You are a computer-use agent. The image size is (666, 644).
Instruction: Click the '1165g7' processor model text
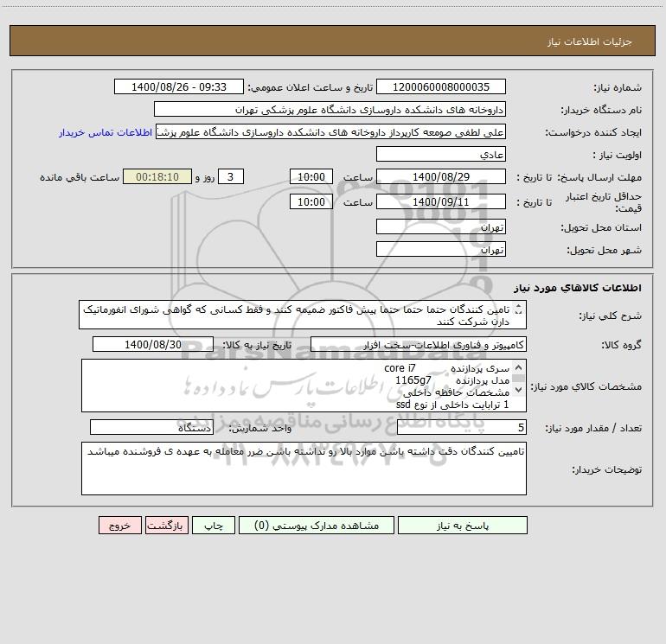[x=413, y=380]
